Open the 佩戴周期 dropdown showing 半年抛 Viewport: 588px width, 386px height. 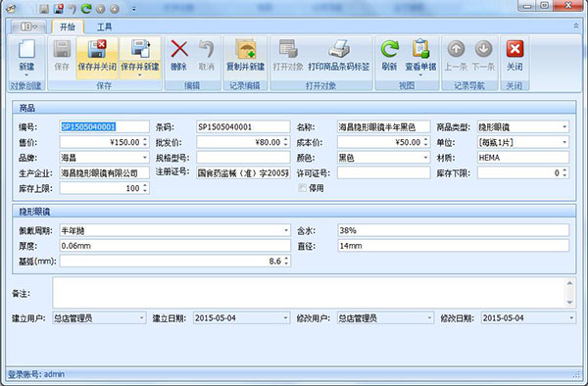point(286,230)
